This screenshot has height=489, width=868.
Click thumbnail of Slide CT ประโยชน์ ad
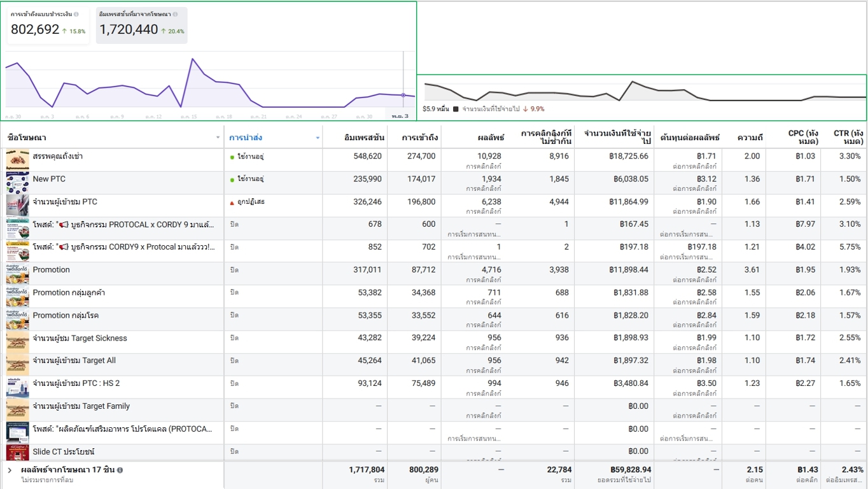[17, 452]
